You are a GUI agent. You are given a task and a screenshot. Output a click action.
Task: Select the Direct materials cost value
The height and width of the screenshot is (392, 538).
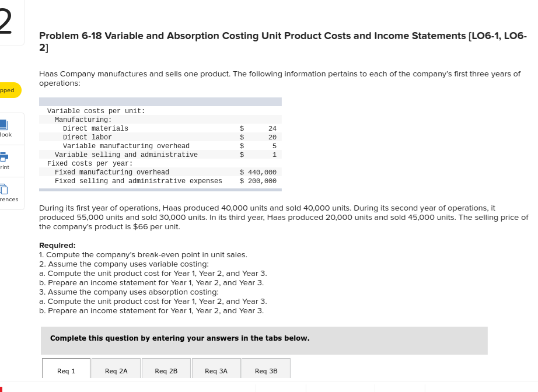[272, 128]
